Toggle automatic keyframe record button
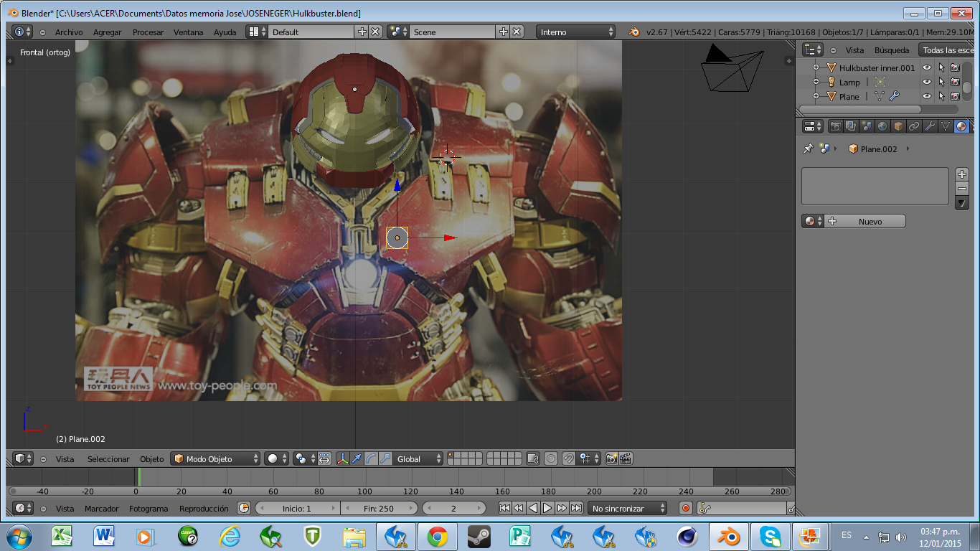Image resolution: width=980 pixels, height=551 pixels. tap(686, 508)
